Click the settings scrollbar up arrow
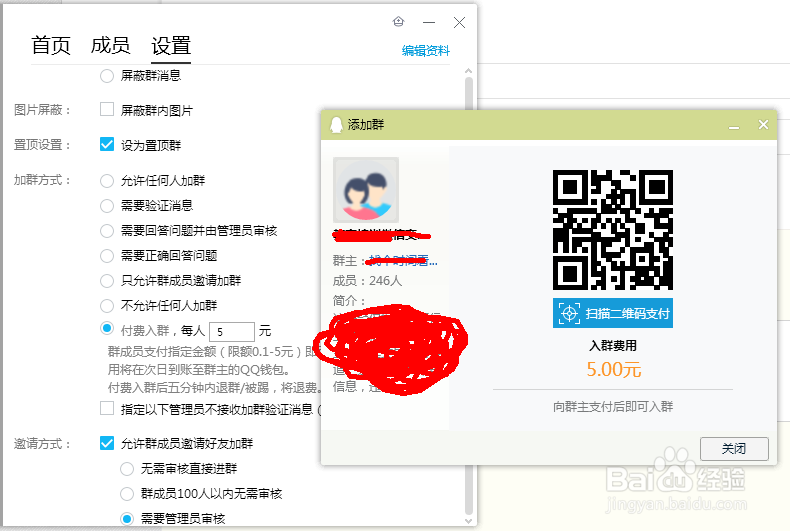Screen dimensions: 790x531 point(469,71)
